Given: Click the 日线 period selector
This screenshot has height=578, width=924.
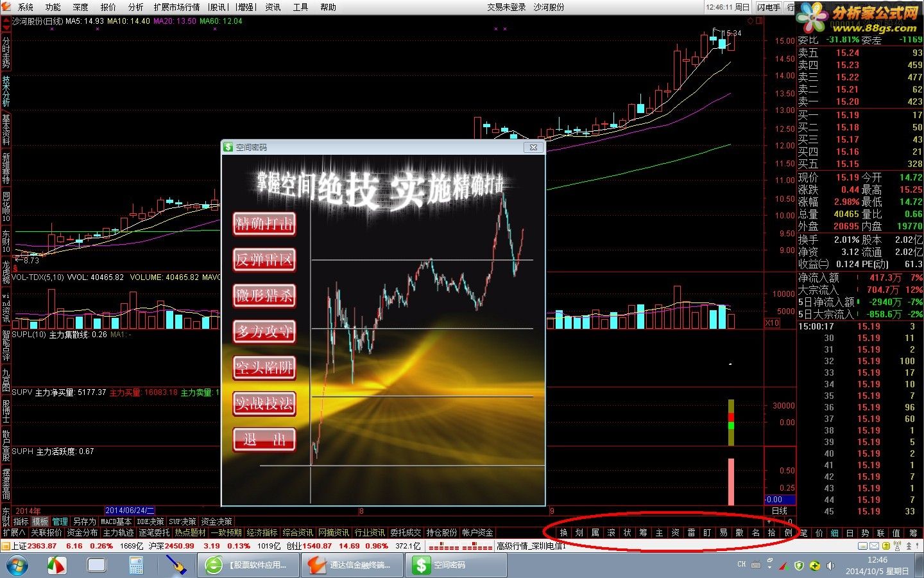Looking at the screenshot, I should pyautogui.click(x=779, y=511).
